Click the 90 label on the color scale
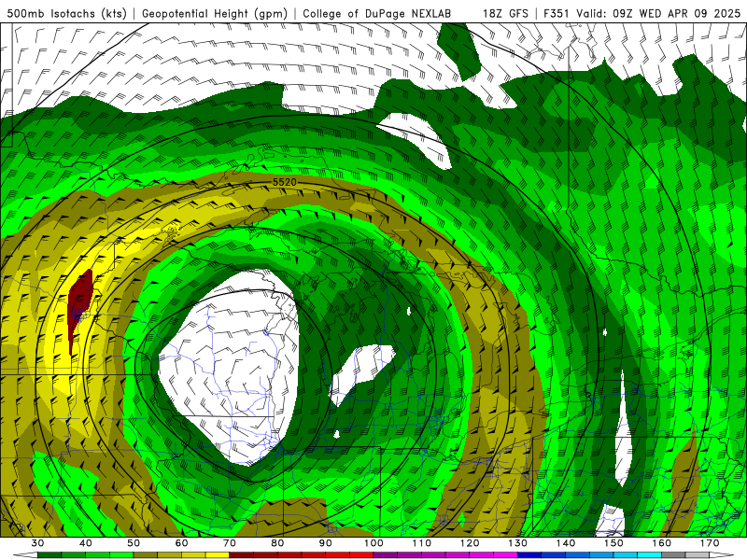Screen dimensions: 747x560 point(325,543)
